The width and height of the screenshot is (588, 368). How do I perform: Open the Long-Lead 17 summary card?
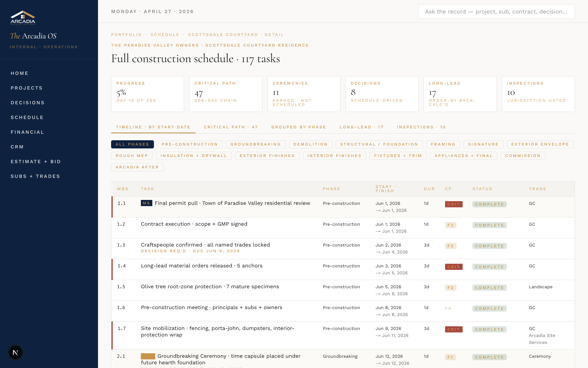(x=460, y=94)
